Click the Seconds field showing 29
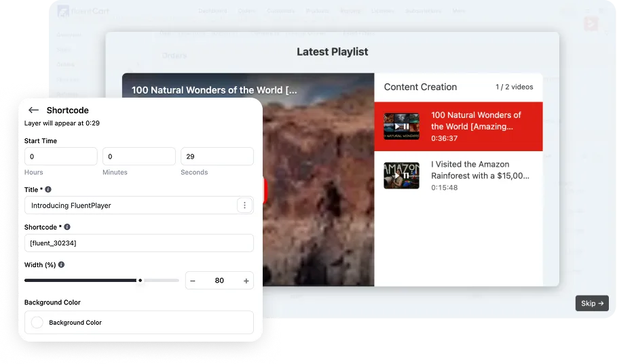617x364 pixels. coord(217,157)
